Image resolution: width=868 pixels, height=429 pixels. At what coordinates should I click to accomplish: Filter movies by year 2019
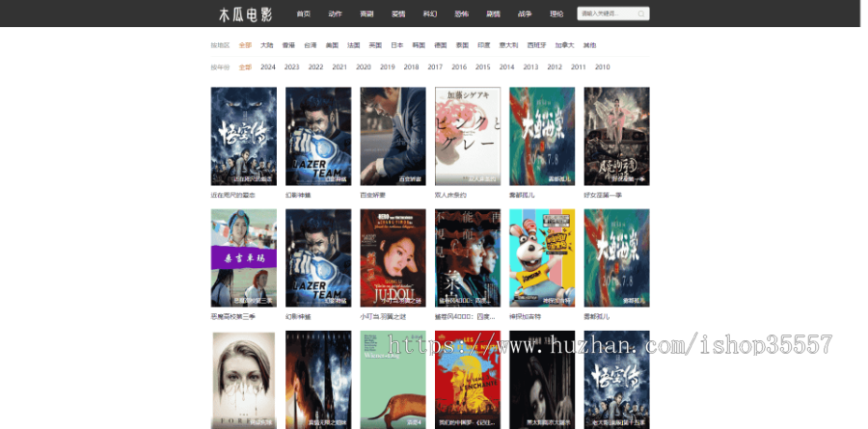coord(388,67)
